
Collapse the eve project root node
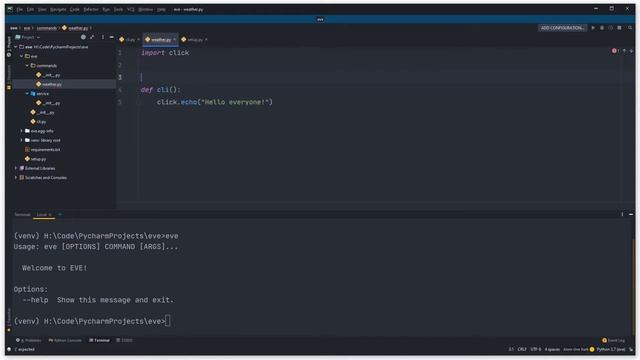(16, 47)
